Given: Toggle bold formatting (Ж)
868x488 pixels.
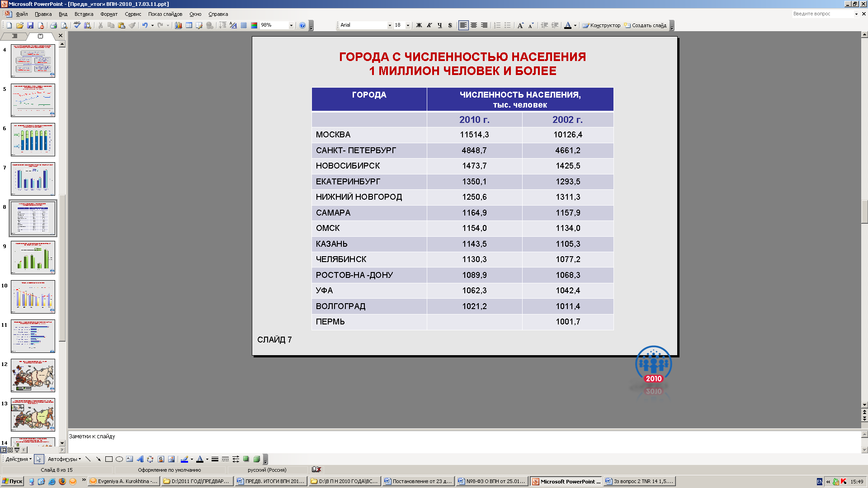Looking at the screenshot, I should (419, 25).
